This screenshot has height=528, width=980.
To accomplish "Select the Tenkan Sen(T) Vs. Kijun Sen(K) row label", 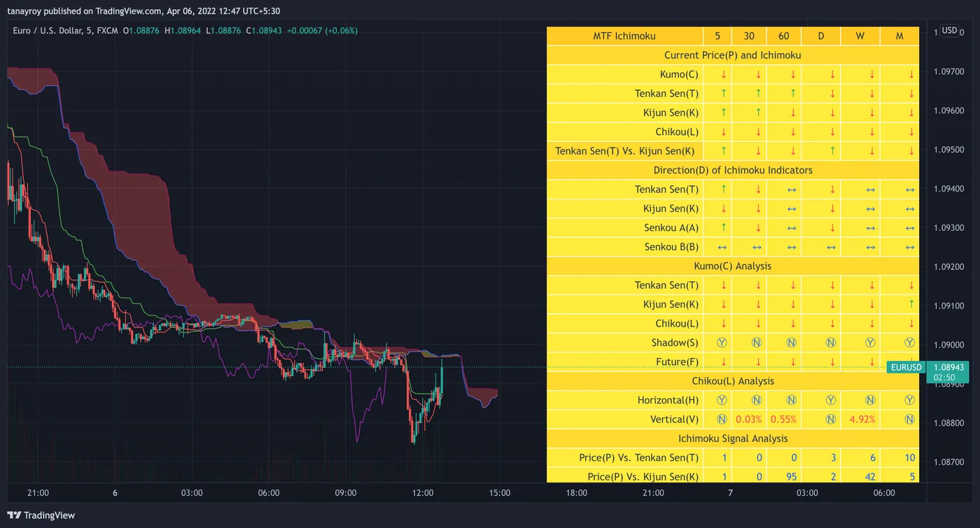I will (x=625, y=151).
